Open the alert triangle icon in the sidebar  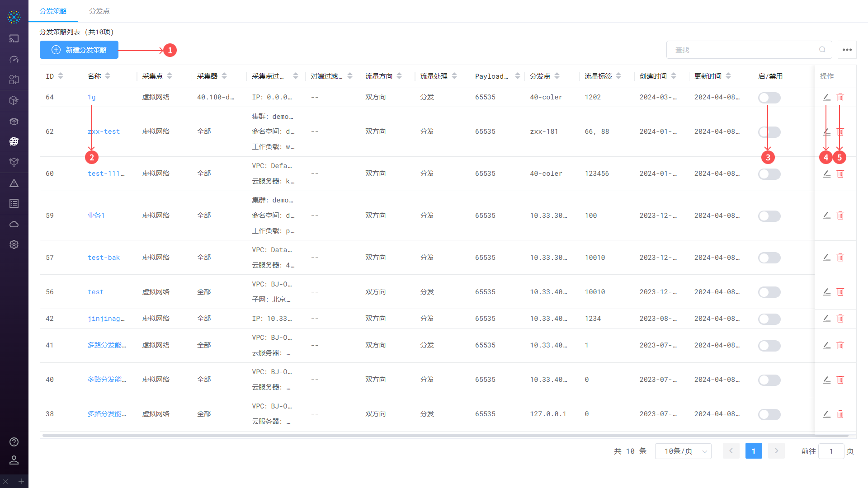click(x=14, y=183)
